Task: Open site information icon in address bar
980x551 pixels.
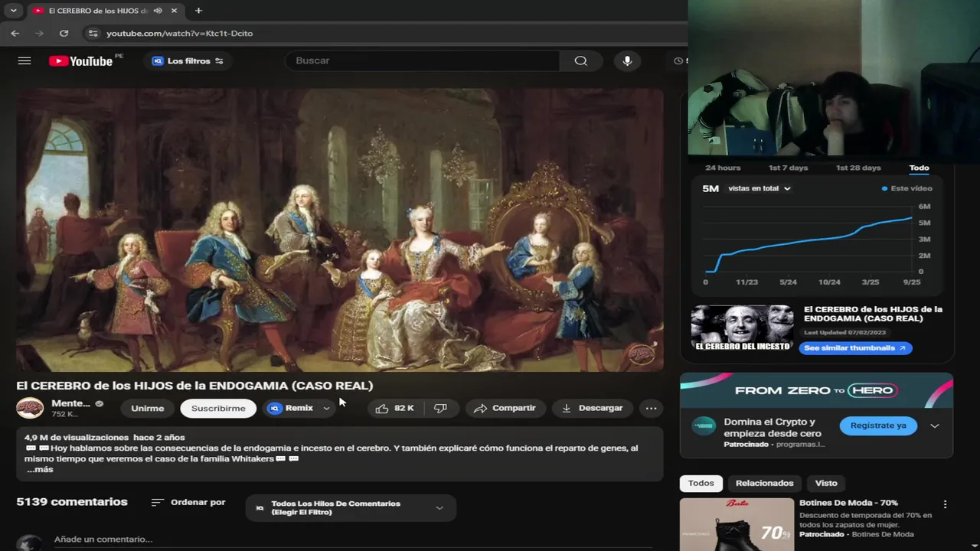Action: (x=93, y=33)
